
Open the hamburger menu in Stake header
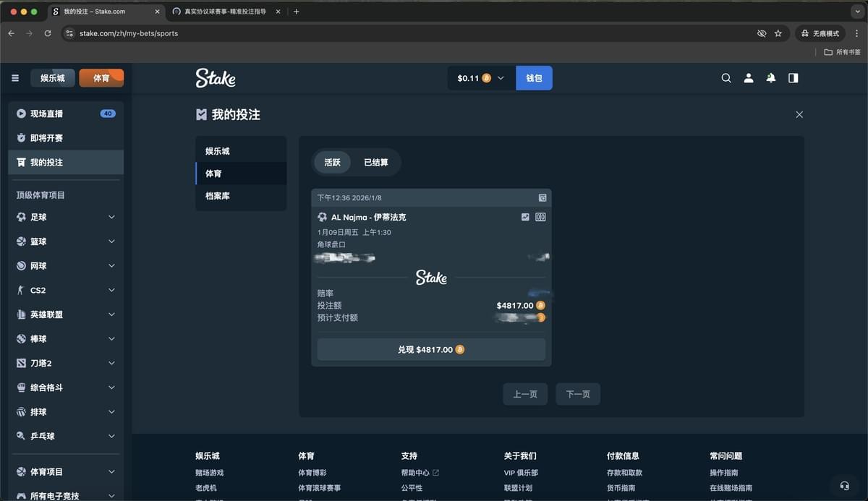click(15, 78)
